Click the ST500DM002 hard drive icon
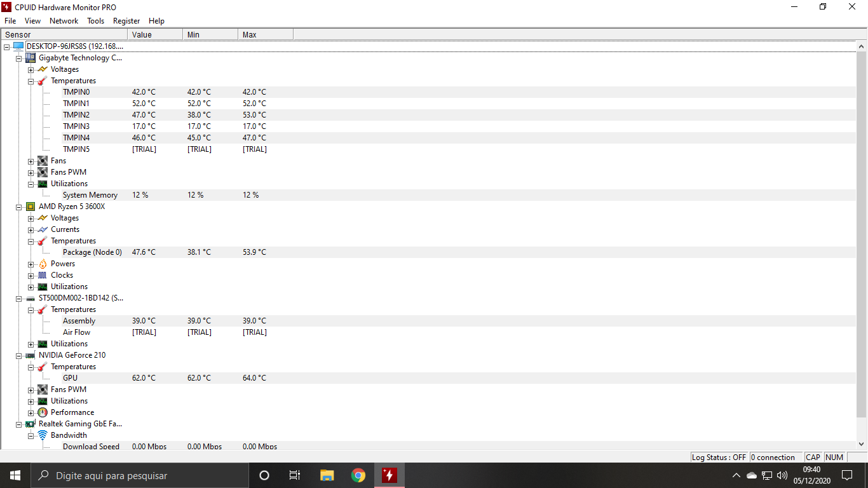The height and width of the screenshot is (488, 868). point(31,298)
